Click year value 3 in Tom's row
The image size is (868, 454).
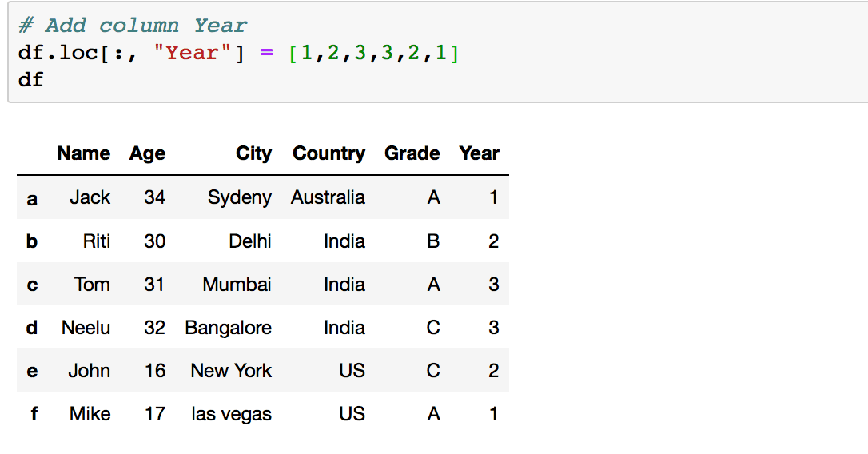[x=494, y=285]
